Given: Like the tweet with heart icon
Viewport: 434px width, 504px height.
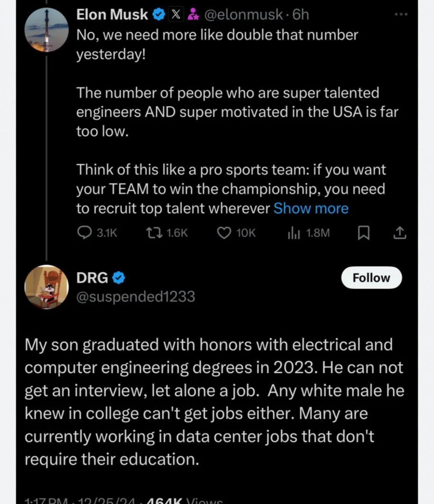Looking at the screenshot, I should (x=224, y=233).
